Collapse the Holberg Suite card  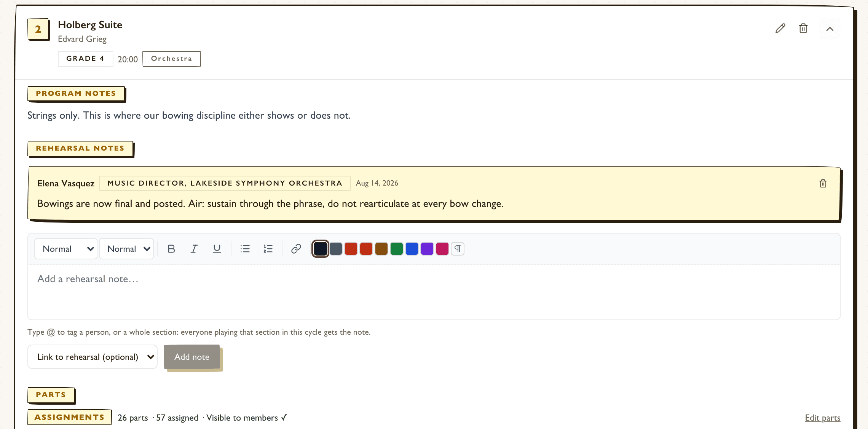pos(830,29)
